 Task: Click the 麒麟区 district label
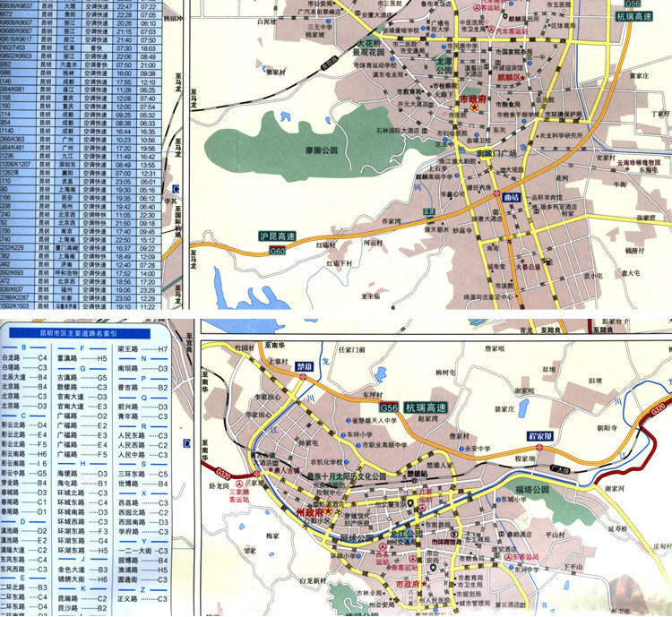[x=509, y=78]
